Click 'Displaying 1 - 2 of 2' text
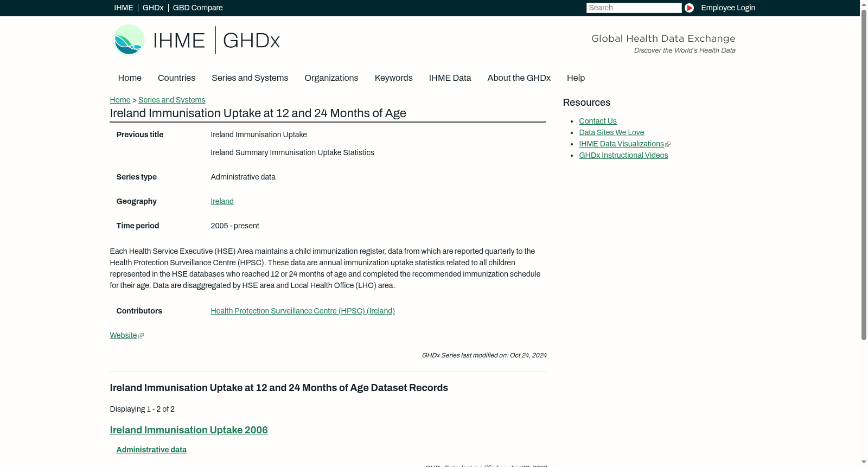Image resolution: width=868 pixels, height=467 pixels. point(142,409)
